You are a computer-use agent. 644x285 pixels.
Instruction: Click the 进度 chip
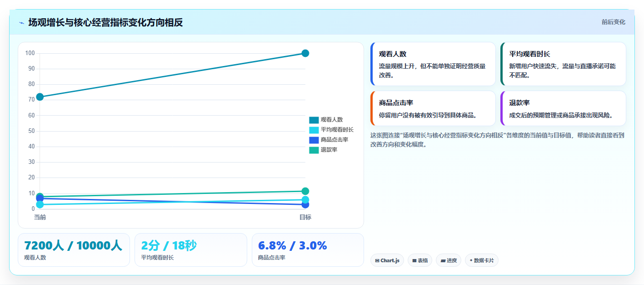tap(449, 260)
